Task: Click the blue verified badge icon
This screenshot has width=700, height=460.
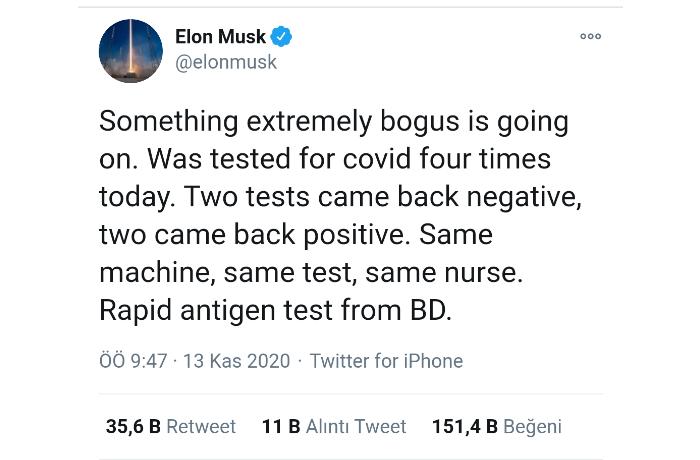Action: [x=281, y=37]
